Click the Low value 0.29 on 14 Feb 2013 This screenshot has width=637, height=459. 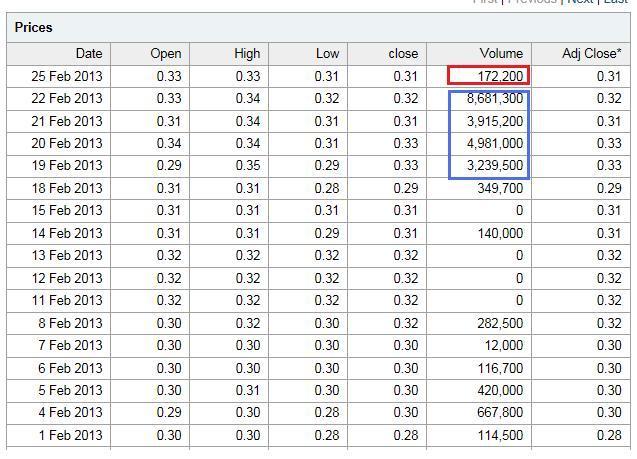(327, 234)
